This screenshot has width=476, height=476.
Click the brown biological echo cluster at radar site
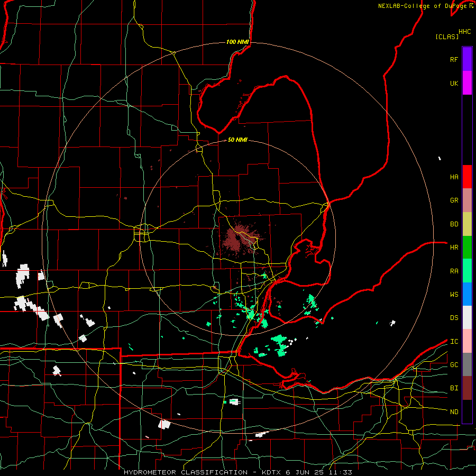[239, 239]
